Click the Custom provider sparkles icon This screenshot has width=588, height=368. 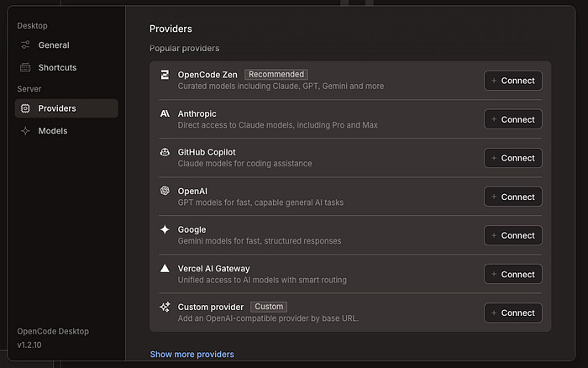point(165,307)
